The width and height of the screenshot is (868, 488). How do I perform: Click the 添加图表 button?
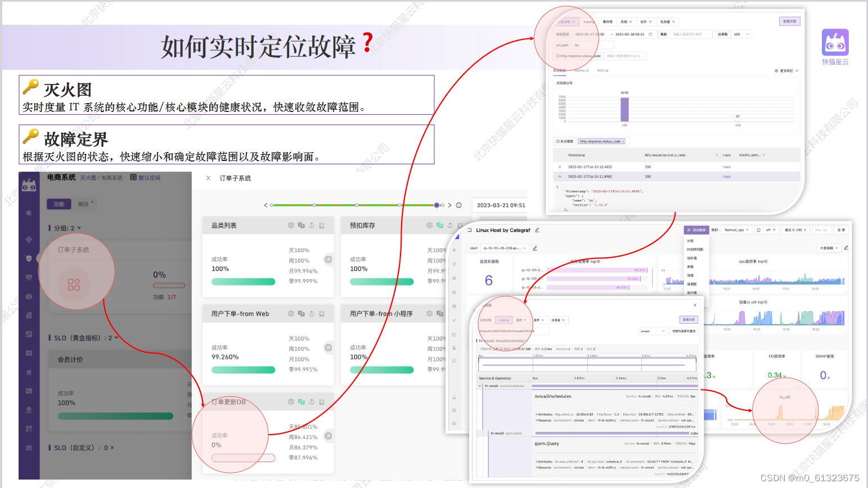[x=696, y=230]
